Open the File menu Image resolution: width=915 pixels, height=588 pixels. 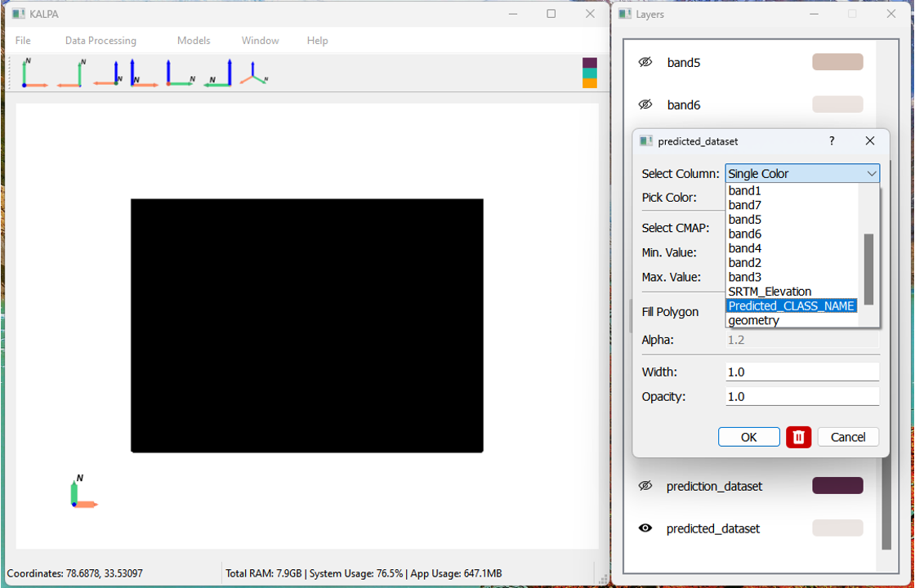click(x=23, y=40)
